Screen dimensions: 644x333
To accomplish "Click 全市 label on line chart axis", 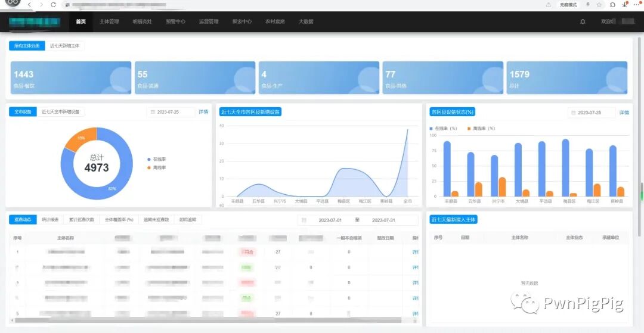I will click(x=407, y=201).
